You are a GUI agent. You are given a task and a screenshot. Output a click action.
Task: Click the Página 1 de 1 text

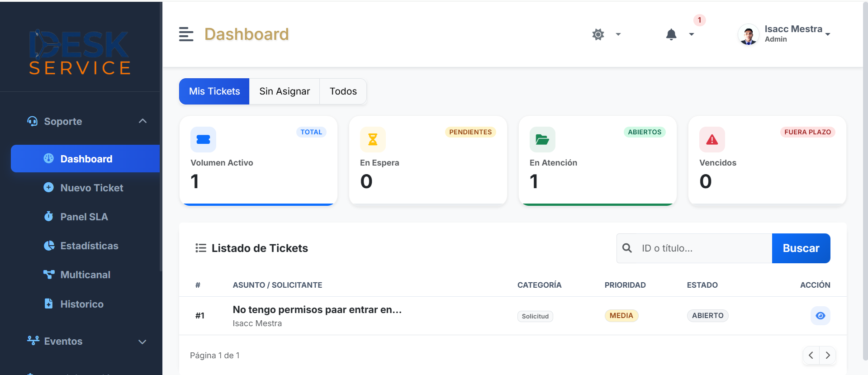click(x=214, y=356)
